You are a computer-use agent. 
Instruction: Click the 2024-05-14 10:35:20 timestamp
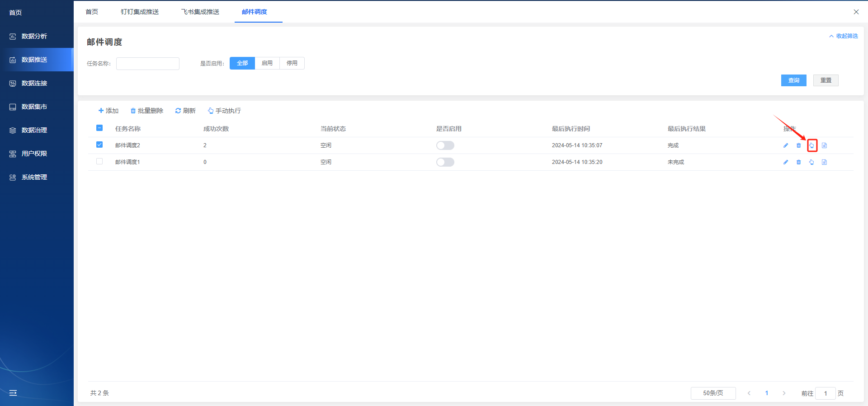[x=577, y=162]
